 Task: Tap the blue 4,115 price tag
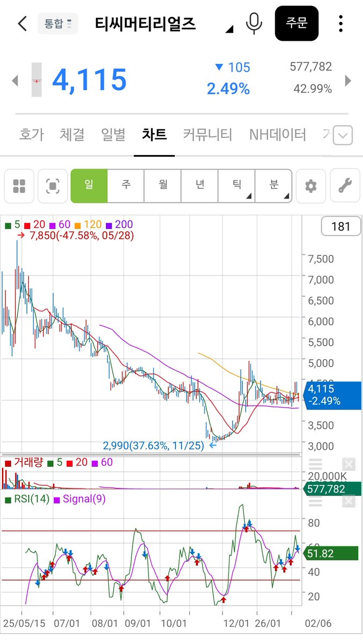(332, 394)
